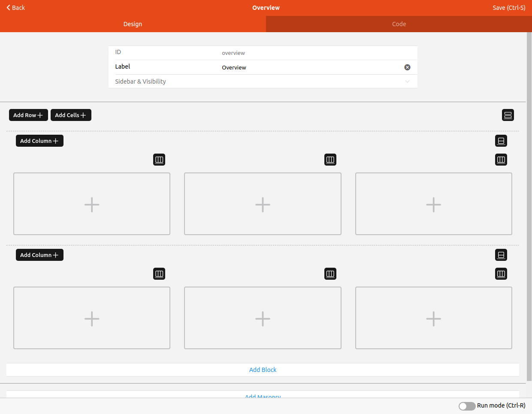Click Add Row button
This screenshot has width=532, height=414.
(x=28, y=115)
